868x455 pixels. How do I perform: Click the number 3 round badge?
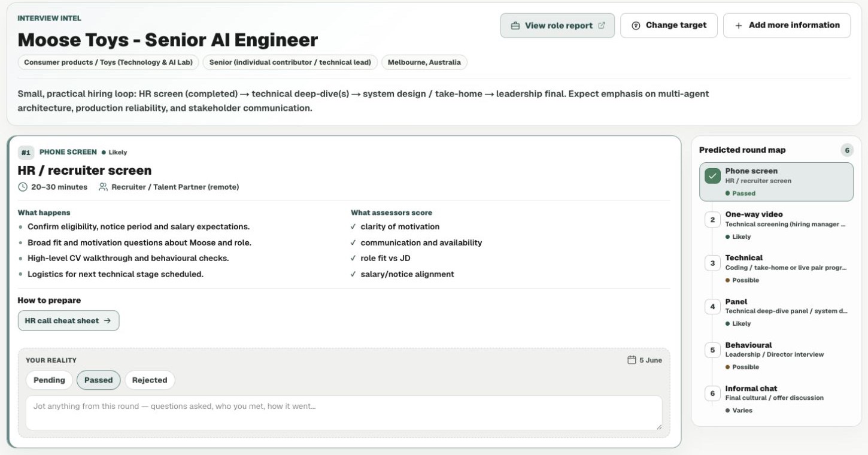(712, 263)
